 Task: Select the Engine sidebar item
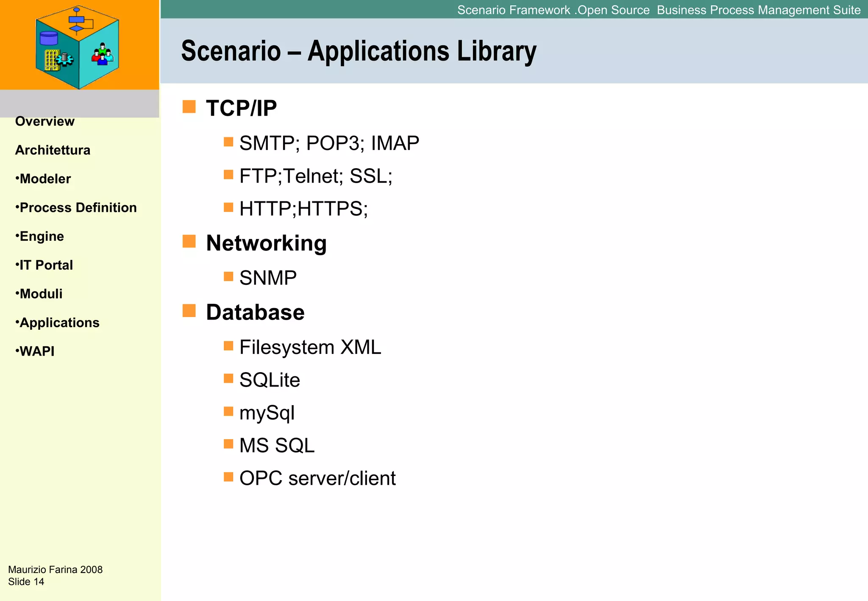coord(40,237)
